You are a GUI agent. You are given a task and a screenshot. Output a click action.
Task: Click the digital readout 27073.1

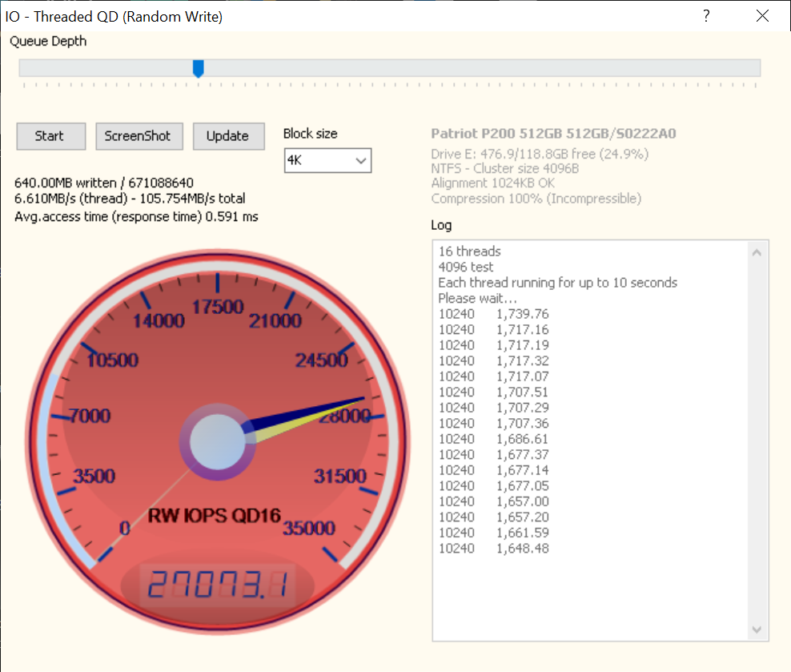coord(218,584)
